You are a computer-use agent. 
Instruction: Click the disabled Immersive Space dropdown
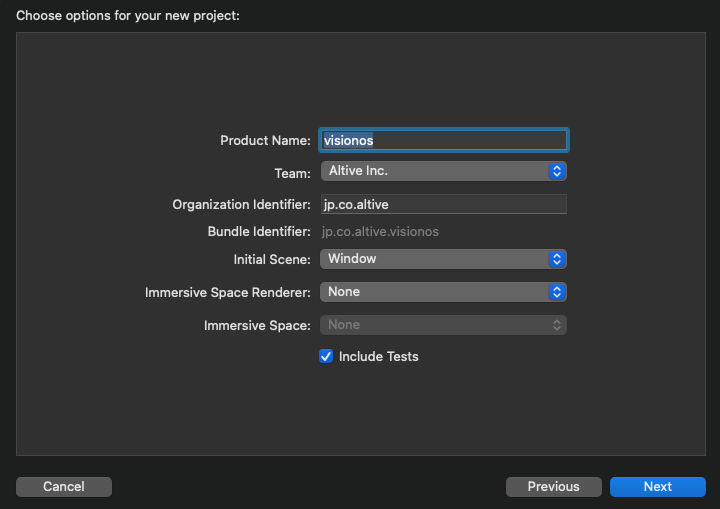pyautogui.click(x=443, y=325)
